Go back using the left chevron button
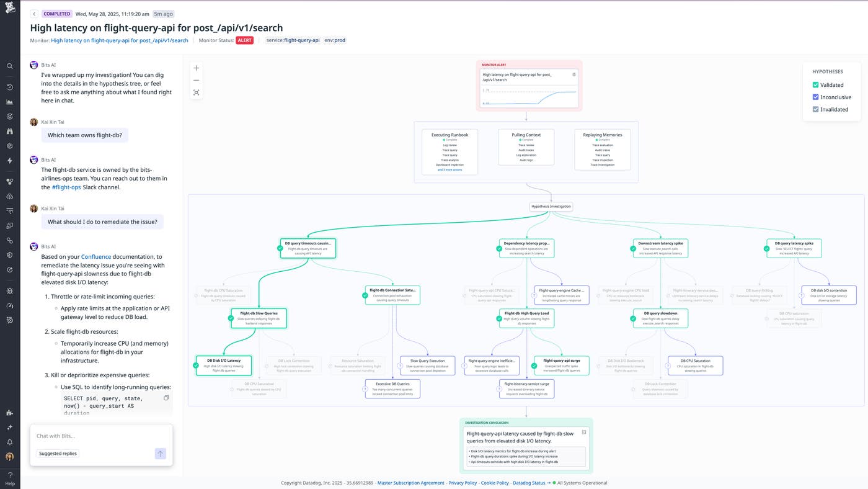868x489 pixels. click(34, 14)
